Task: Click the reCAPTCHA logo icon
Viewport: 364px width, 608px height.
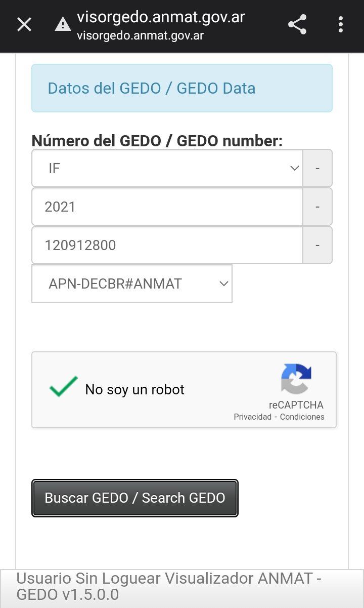Action: (x=296, y=379)
